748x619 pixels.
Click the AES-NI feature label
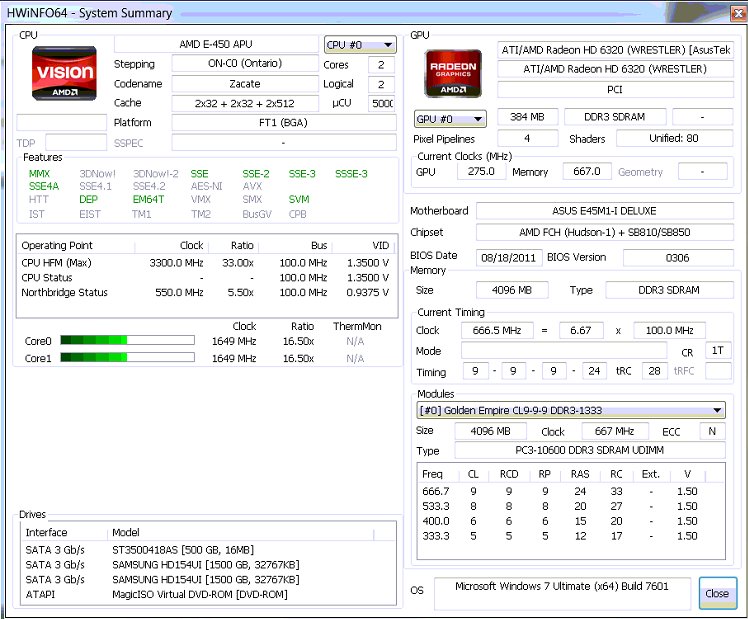click(207, 186)
